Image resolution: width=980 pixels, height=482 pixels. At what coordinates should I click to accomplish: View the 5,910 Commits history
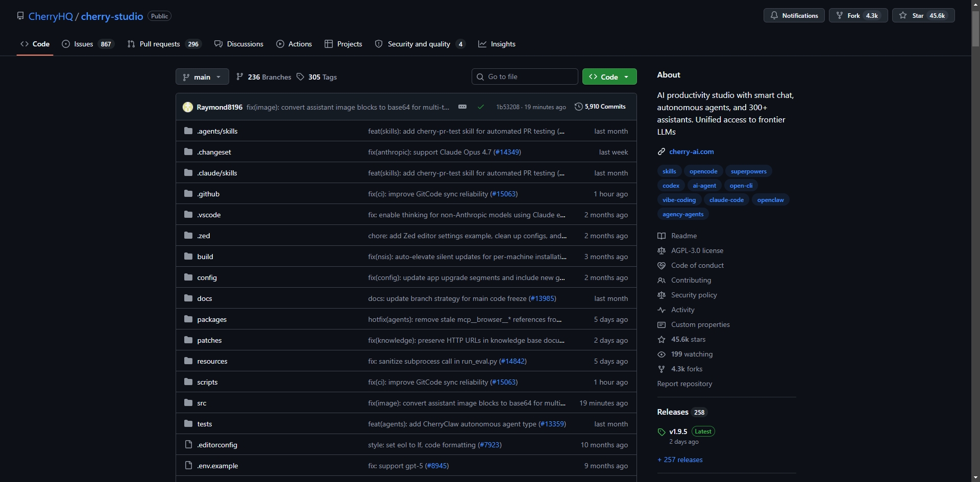(x=600, y=107)
